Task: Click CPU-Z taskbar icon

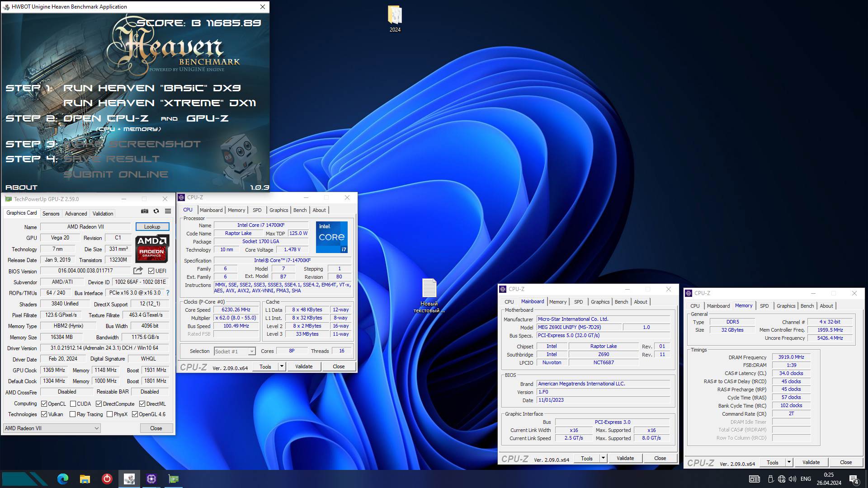Action: coord(151,479)
